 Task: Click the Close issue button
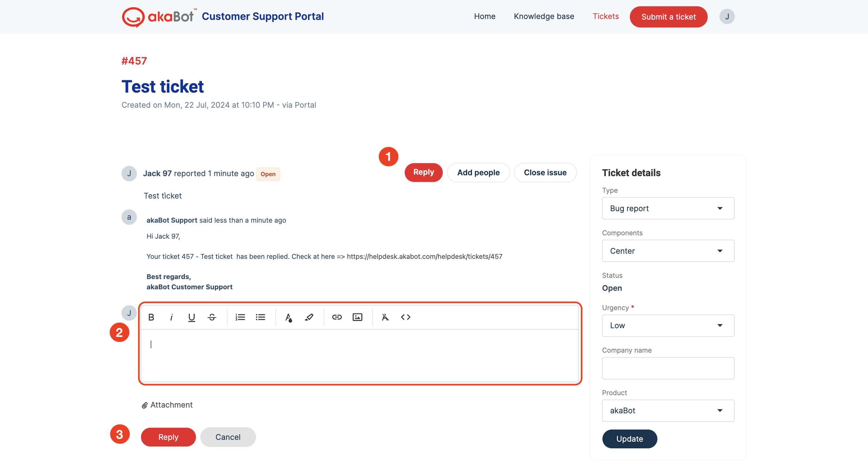545,172
